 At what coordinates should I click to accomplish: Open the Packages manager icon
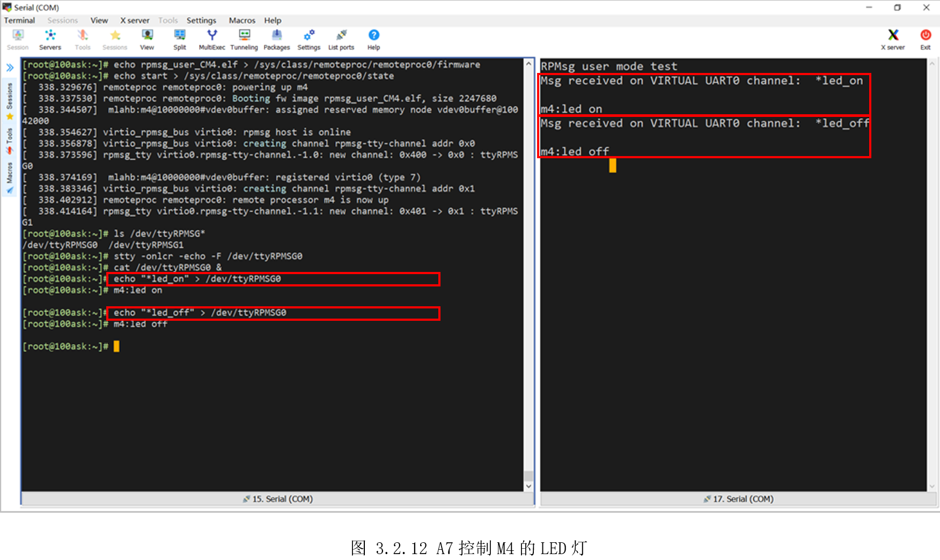277,39
